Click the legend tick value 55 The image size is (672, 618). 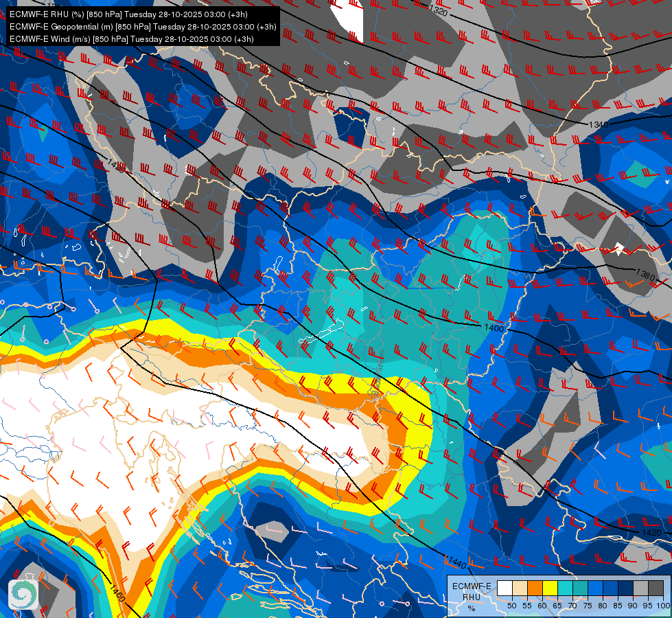527,606
